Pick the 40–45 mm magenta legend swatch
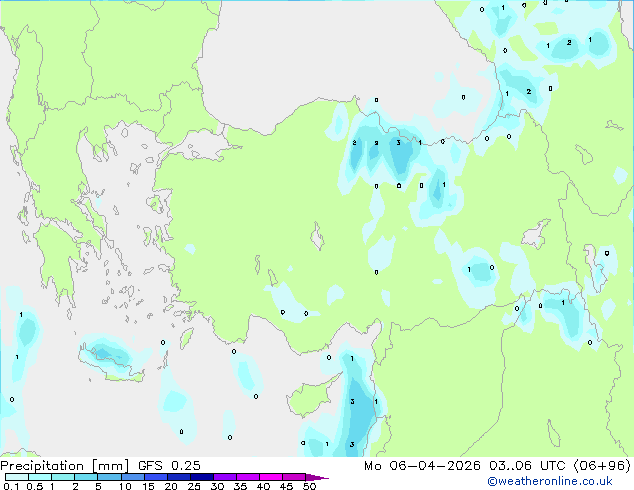Image resolution: width=634 pixels, height=490 pixels. click(271, 477)
